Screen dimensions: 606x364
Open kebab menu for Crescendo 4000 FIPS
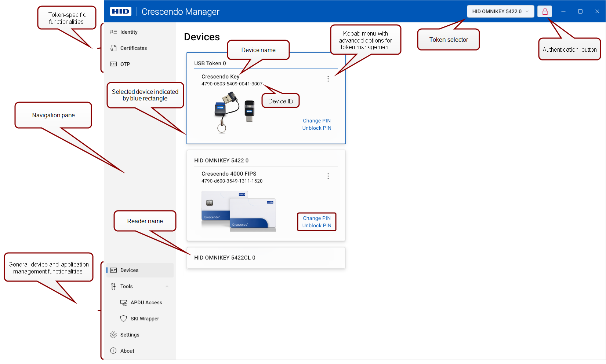click(x=328, y=176)
